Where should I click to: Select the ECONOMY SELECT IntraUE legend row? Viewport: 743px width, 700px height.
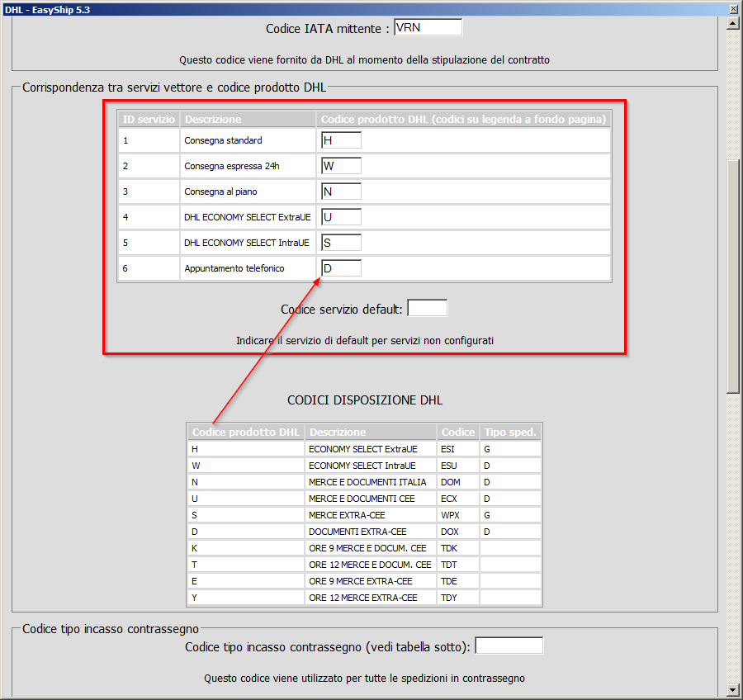click(x=364, y=466)
